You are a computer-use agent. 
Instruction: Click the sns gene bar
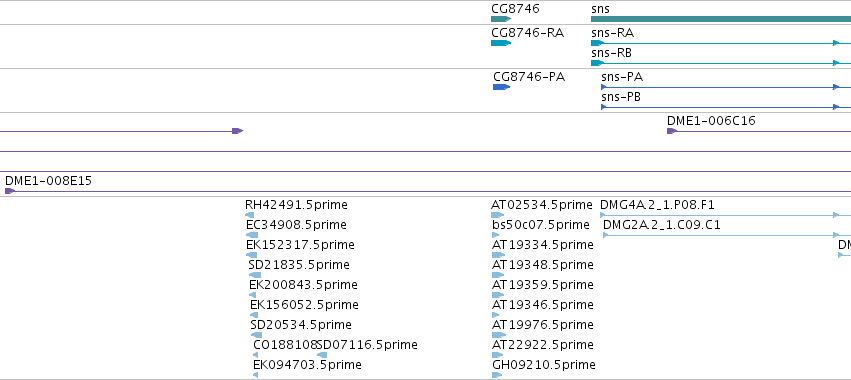[x=721, y=19]
